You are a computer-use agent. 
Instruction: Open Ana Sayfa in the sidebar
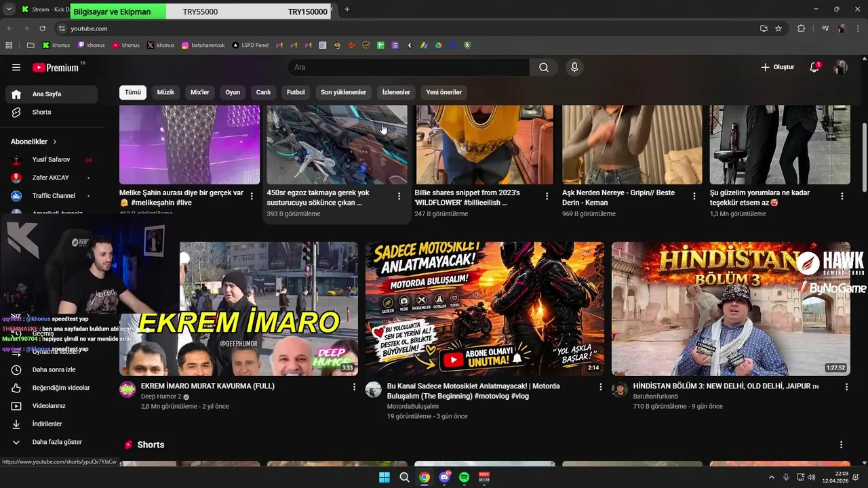click(x=52, y=94)
